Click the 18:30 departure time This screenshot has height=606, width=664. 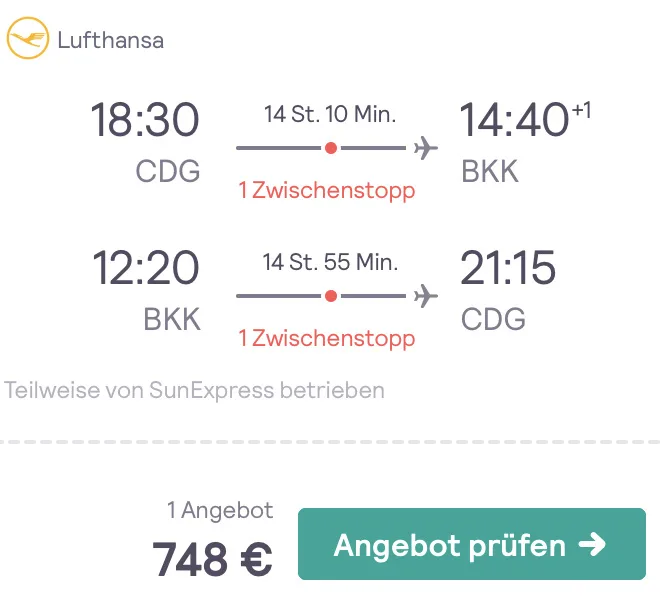(145, 120)
